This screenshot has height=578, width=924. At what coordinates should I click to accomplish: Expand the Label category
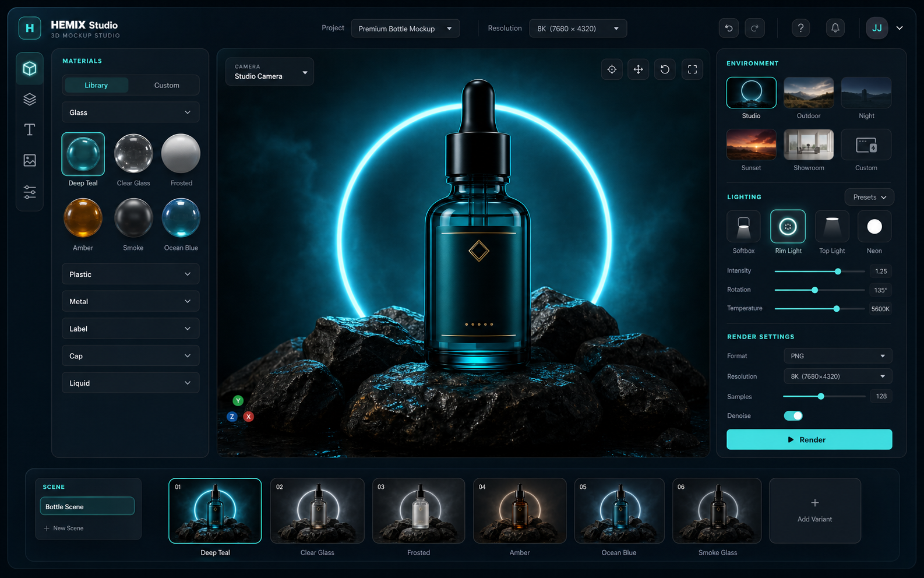pyautogui.click(x=131, y=329)
